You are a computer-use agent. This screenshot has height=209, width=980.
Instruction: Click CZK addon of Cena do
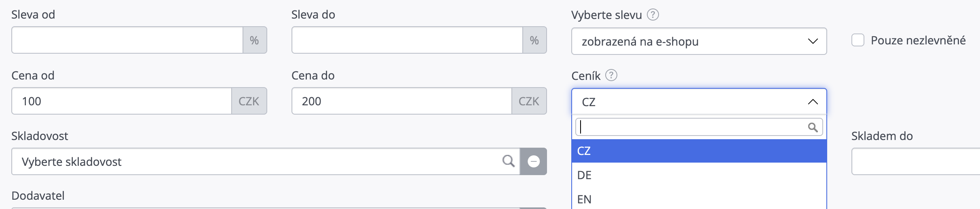pyautogui.click(x=529, y=101)
